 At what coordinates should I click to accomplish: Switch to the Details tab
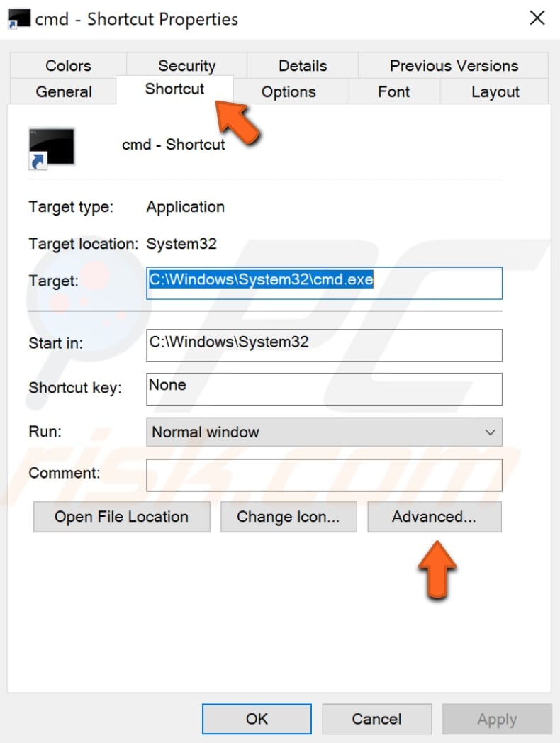point(303,65)
